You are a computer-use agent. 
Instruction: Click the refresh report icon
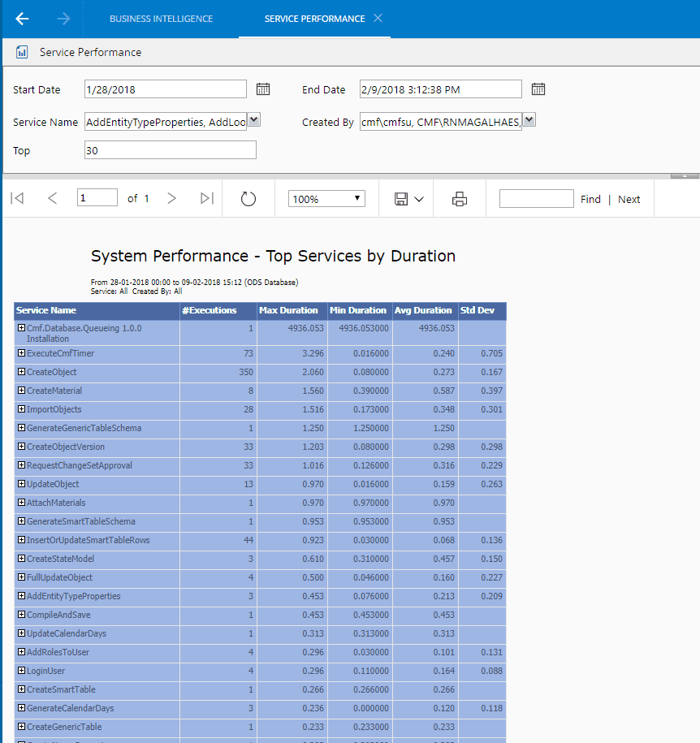click(x=248, y=199)
